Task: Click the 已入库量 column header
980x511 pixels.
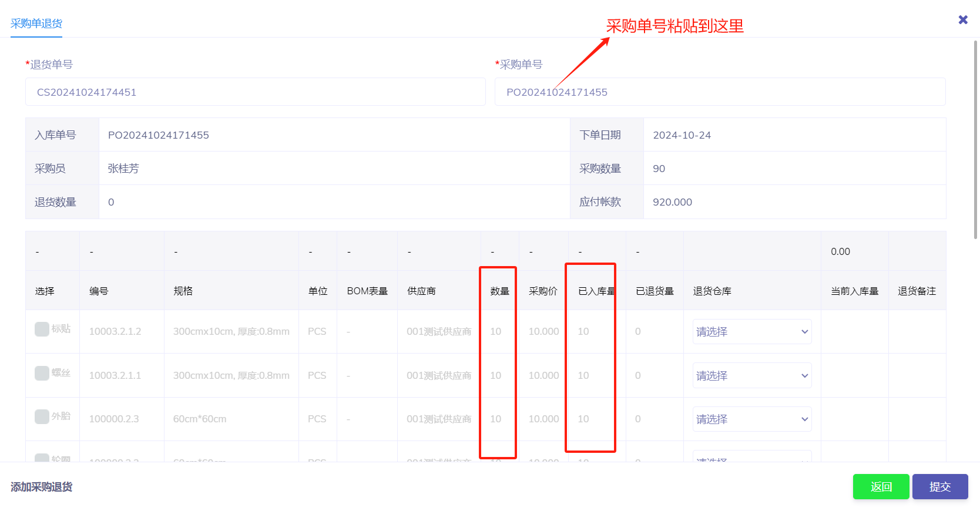Action: 596,291
